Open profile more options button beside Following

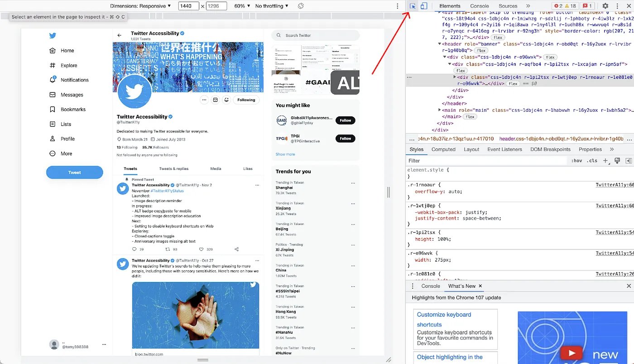pyautogui.click(x=204, y=100)
